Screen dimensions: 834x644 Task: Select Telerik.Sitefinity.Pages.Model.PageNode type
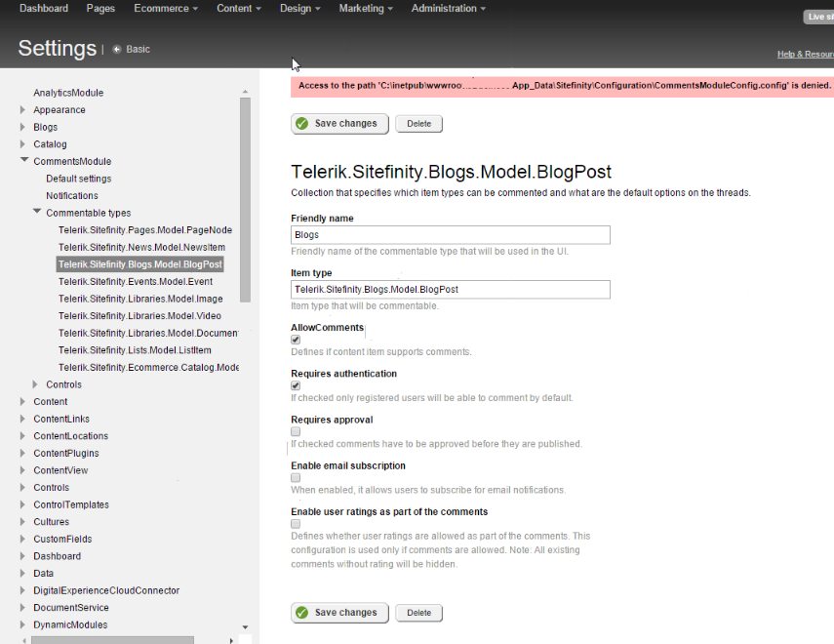(x=145, y=230)
